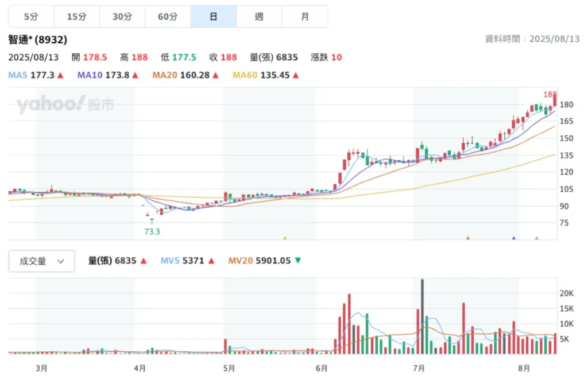
Task: Switch to the 60分 timeframe tab
Action: (x=168, y=17)
